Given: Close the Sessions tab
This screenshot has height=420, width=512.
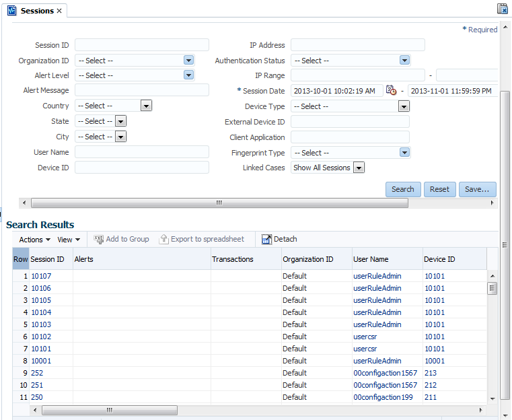Looking at the screenshot, I should coord(59,11).
